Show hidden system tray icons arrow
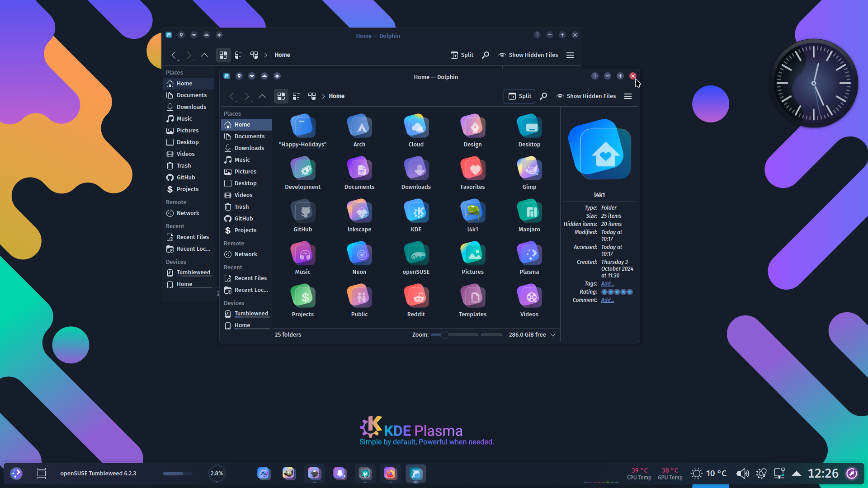Screen dimensions: 868x488 [797, 474]
